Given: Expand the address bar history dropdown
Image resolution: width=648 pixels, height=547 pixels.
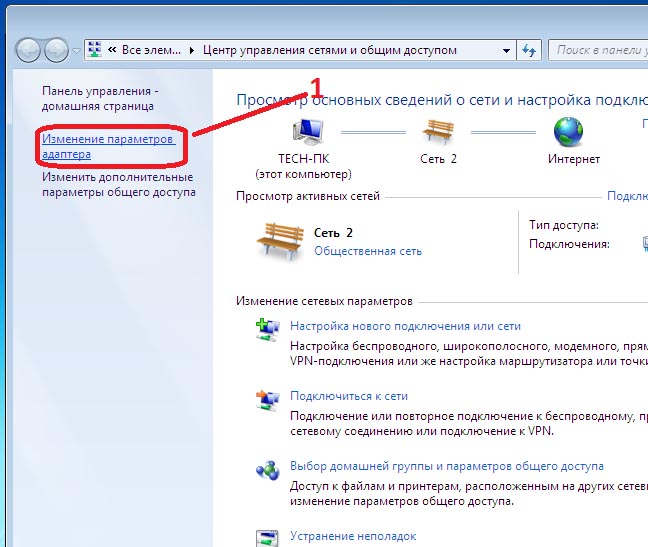Looking at the screenshot, I should point(505,49).
